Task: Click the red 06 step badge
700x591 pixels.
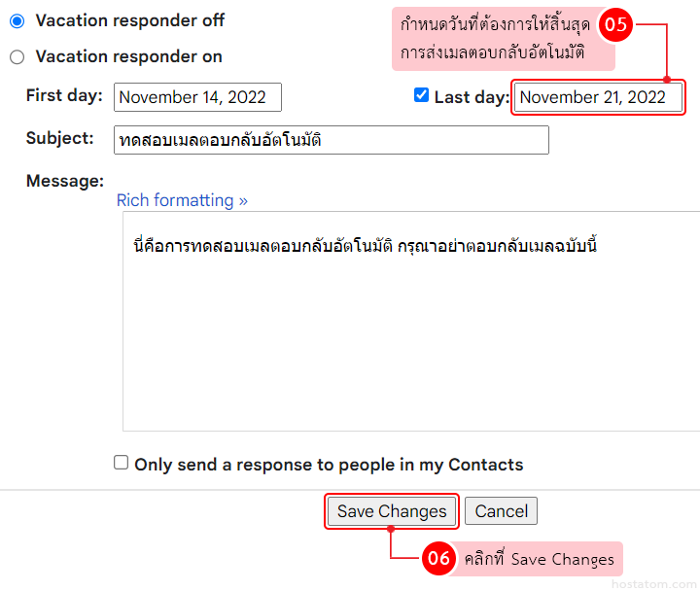Action: coord(438,559)
